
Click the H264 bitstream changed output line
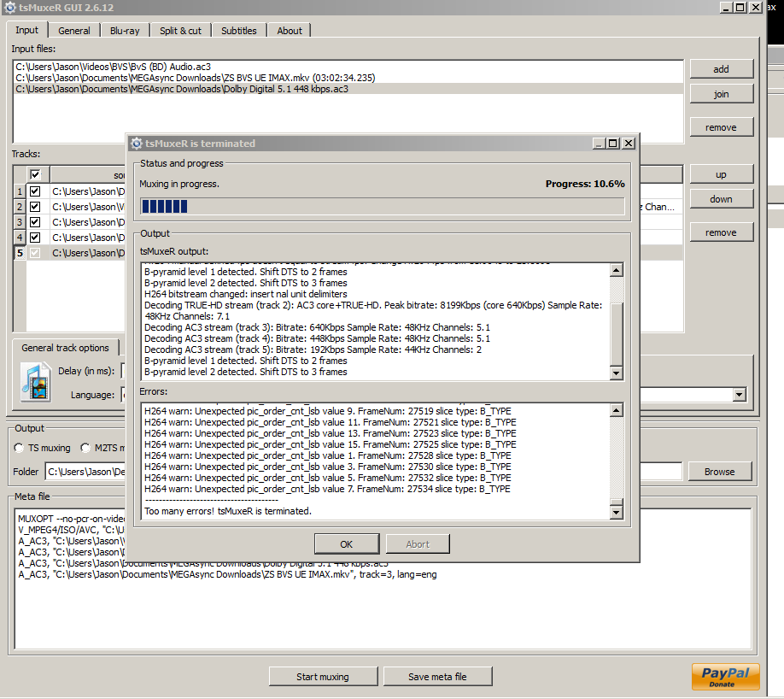click(x=245, y=294)
